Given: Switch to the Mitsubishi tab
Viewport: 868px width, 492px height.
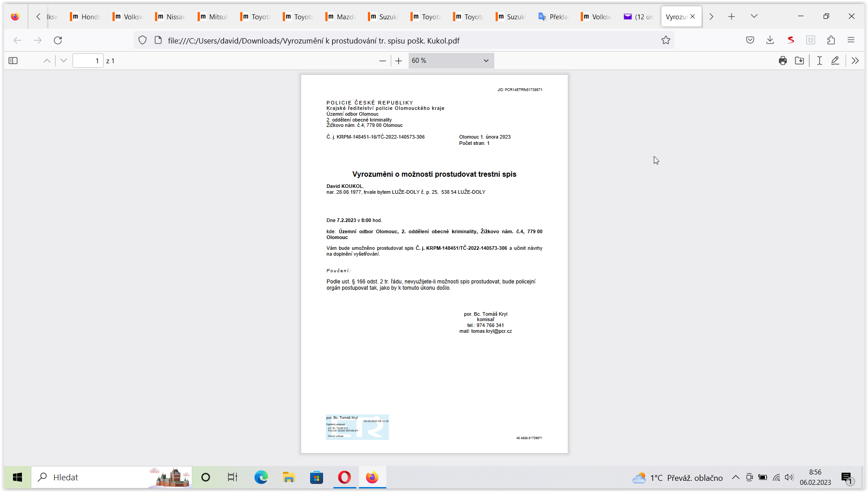Looking at the screenshot, I should pos(213,17).
